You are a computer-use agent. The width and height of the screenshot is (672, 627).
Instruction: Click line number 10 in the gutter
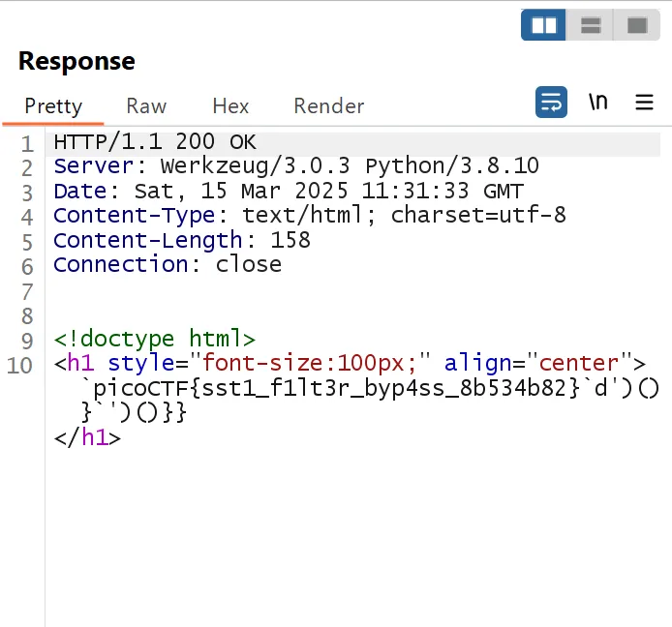(21, 365)
